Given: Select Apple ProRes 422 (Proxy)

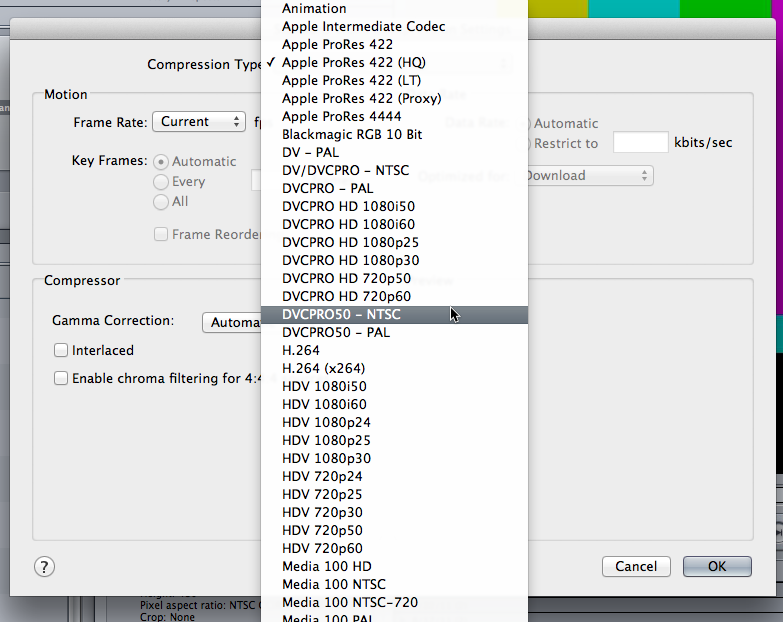Looking at the screenshot, I should click(394, 98).
